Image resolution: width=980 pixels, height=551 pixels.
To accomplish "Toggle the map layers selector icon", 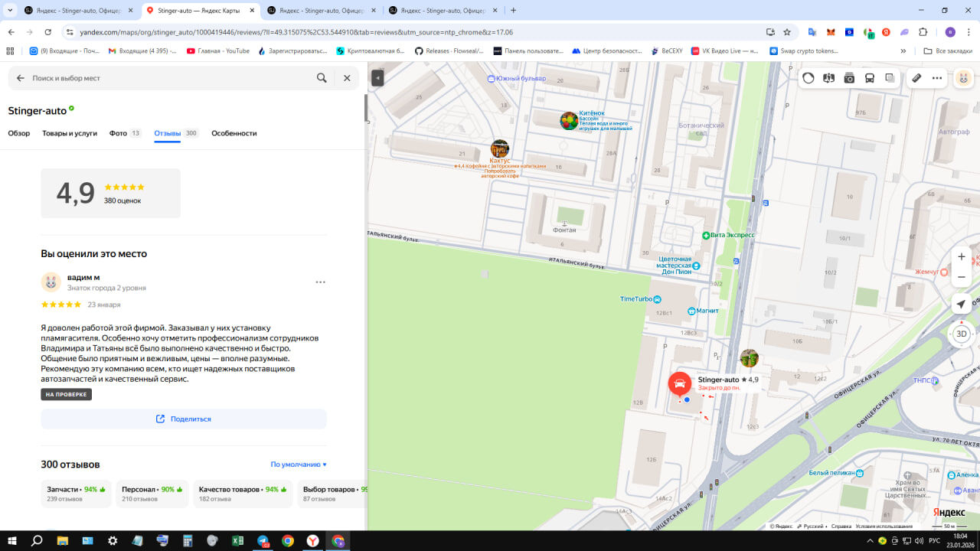I will [890, 78].
